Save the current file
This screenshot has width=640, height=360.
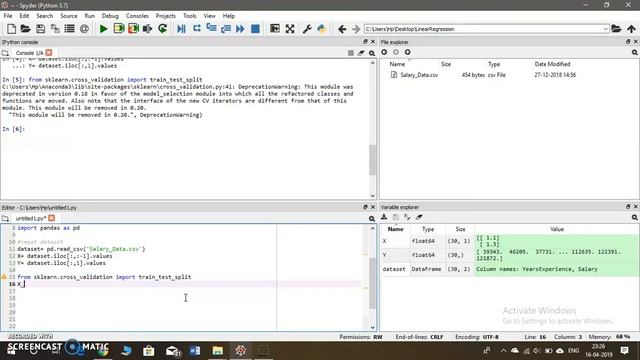[40, 29]
